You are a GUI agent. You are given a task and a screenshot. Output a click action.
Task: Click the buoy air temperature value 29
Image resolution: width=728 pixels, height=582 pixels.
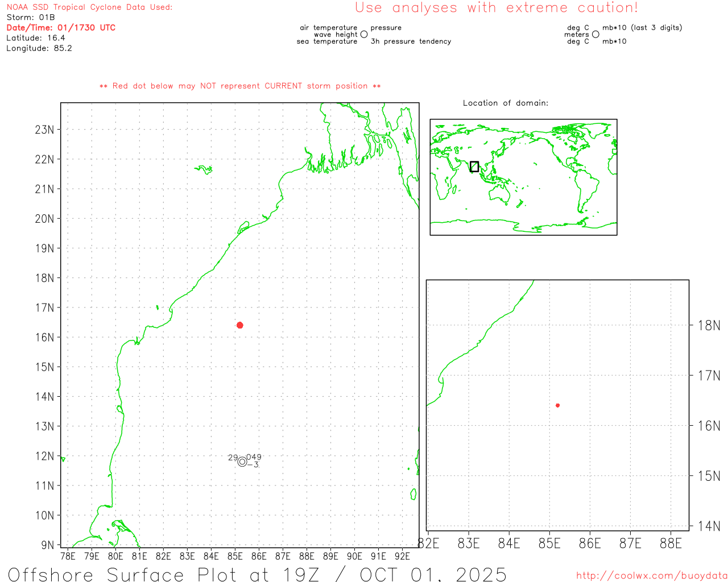tap(233, 458)
